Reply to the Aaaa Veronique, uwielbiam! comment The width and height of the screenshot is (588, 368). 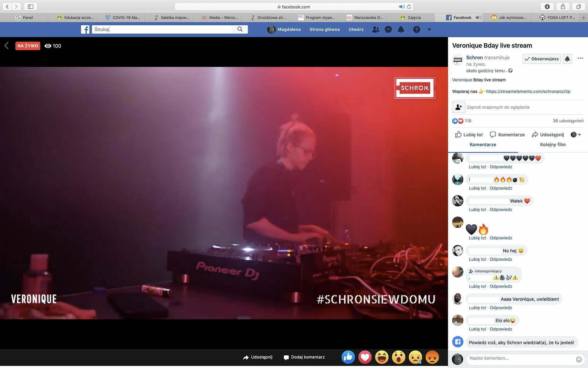coord(501,308)
